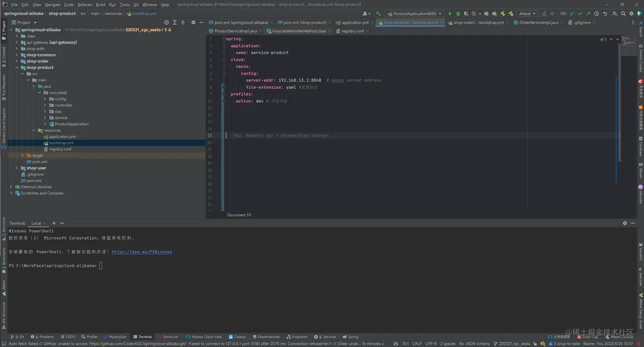Open the JRebel dropdown in toolbar
This screenshot has height=347, width=644.
point(527,14)
